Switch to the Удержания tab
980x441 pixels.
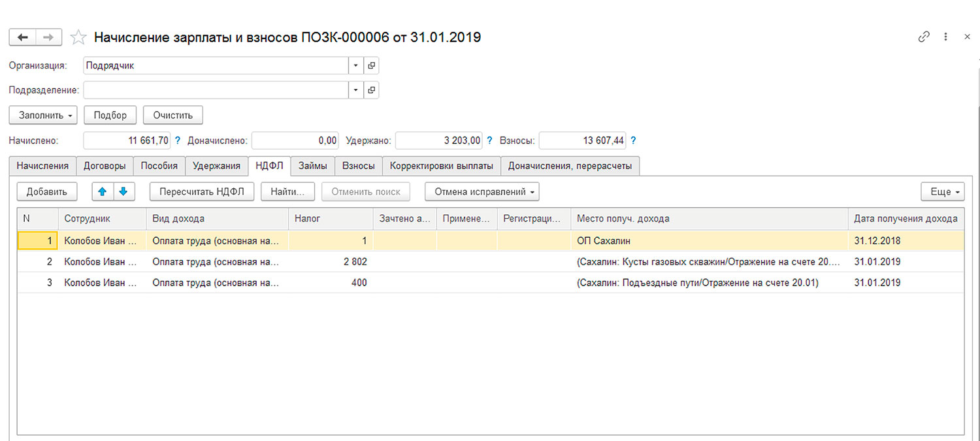(x=216, y=166)
